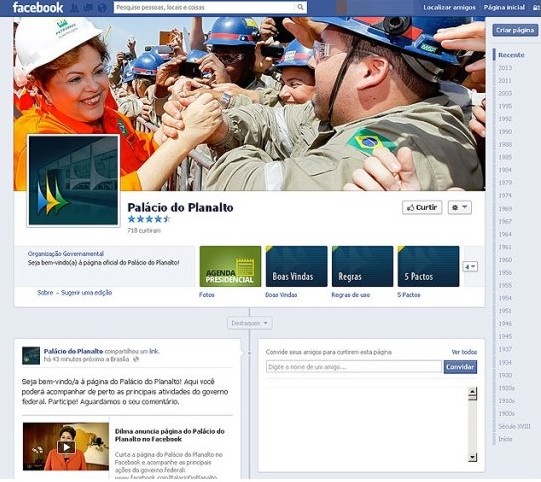Click the Sobre link
The height and width of the screenshot is (482, 541).
click(x=45, y=293)
